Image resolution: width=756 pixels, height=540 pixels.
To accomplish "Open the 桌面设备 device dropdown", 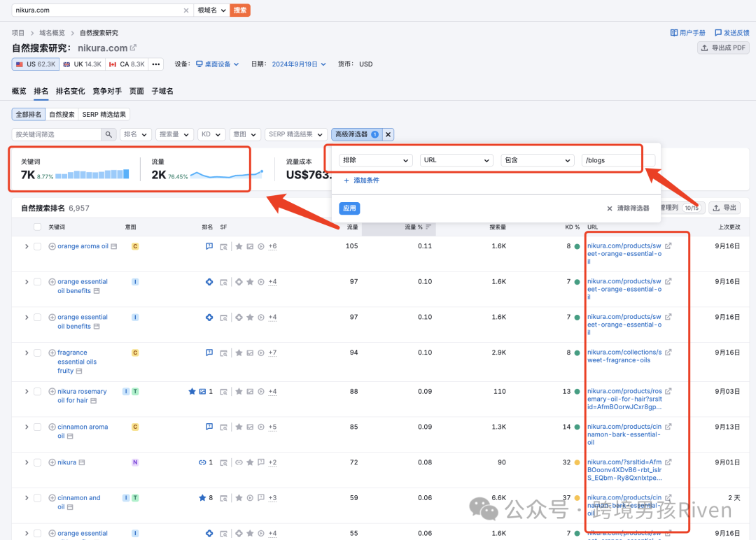I will pyautogui.click(x=218, y=64).
